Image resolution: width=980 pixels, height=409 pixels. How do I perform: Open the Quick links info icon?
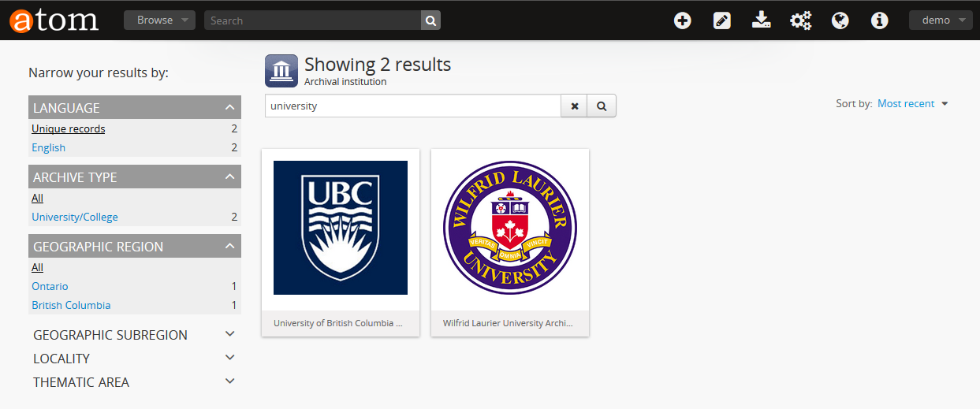click(880, 20)
